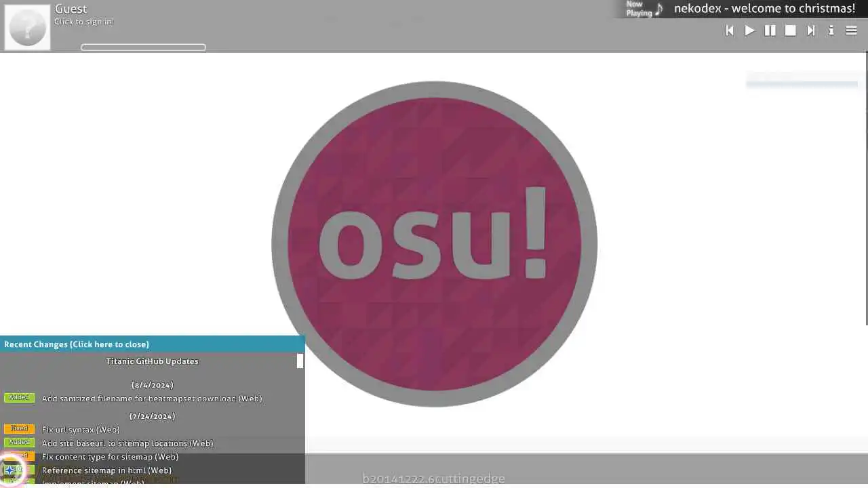Click the big osu! logo
This screenshot has height=488, width=868.
[x=434, y=244]
